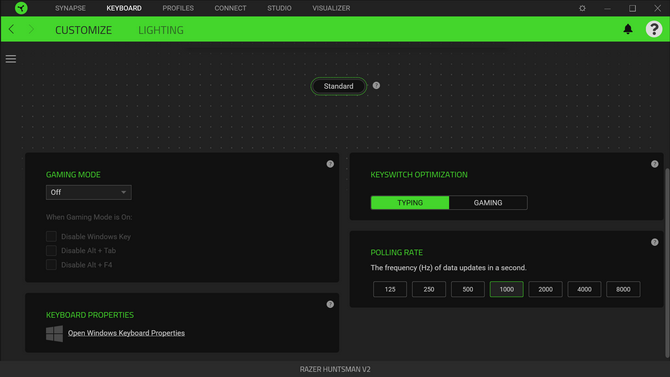Go back with the left arrow
Image resolution: width=670 pixels, height=377 pixels.
(12, 29)
